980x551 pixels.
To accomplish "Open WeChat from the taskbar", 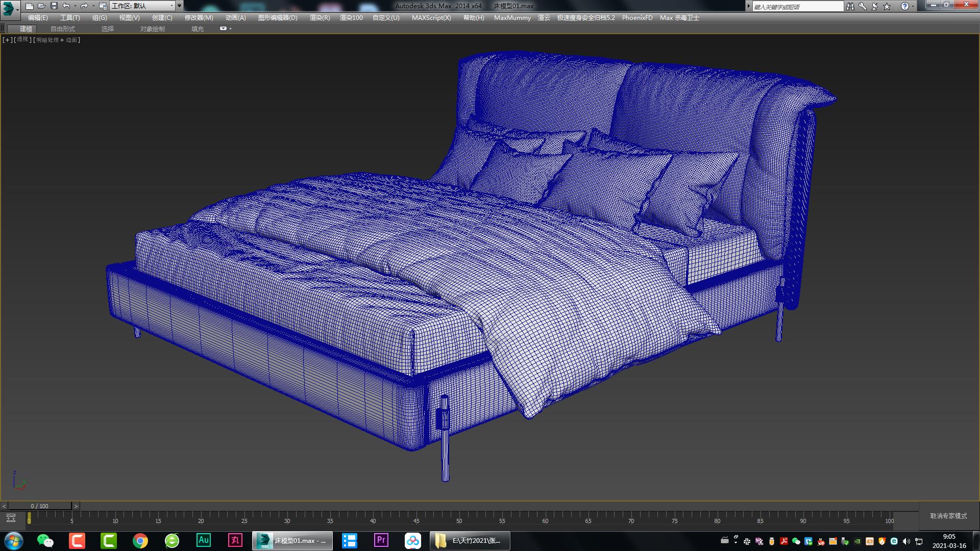I will pos(45,540).
